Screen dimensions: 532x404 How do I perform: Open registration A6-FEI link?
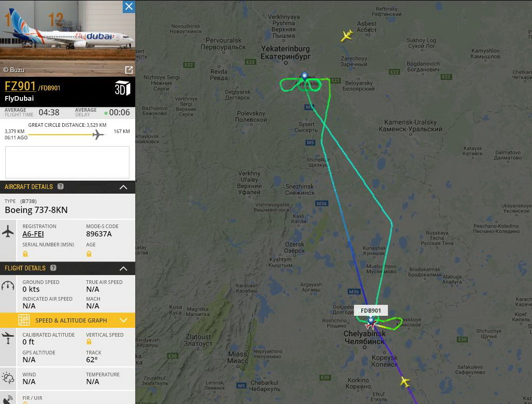coord(33,234)
